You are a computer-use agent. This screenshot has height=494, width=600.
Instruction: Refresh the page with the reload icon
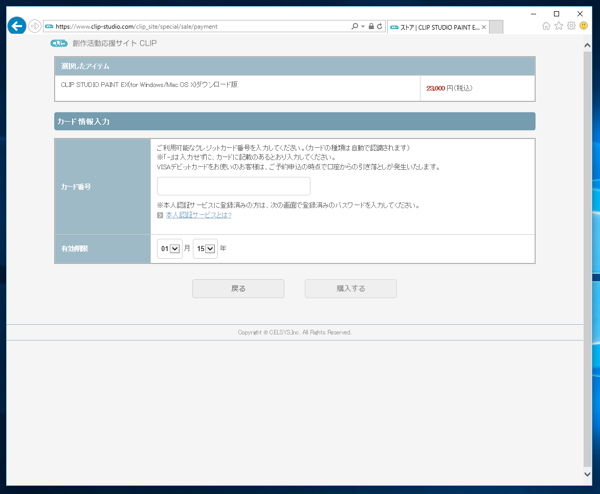click(379, 26)
